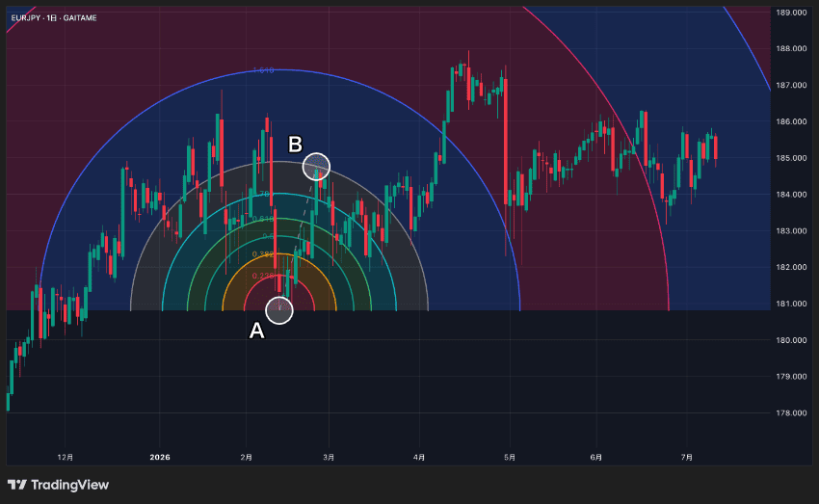Select the 0.382 arc level label
This screenshot has height=504, width=819.
tap(263, 254)
